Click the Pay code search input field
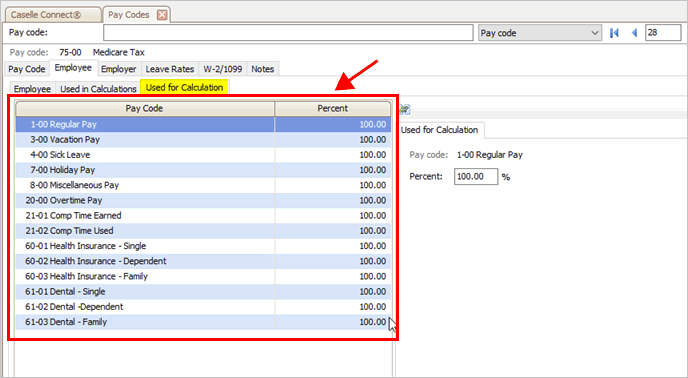 288,33
